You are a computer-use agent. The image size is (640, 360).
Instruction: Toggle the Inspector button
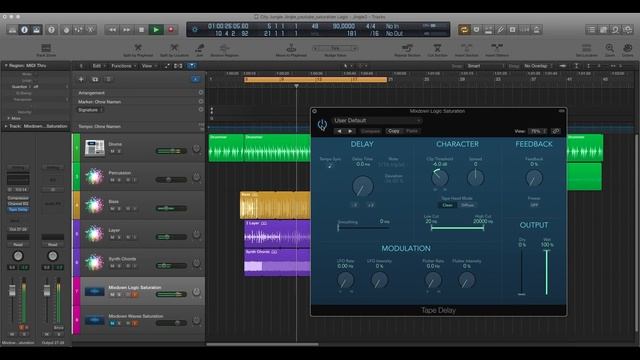tap(24, 30)
